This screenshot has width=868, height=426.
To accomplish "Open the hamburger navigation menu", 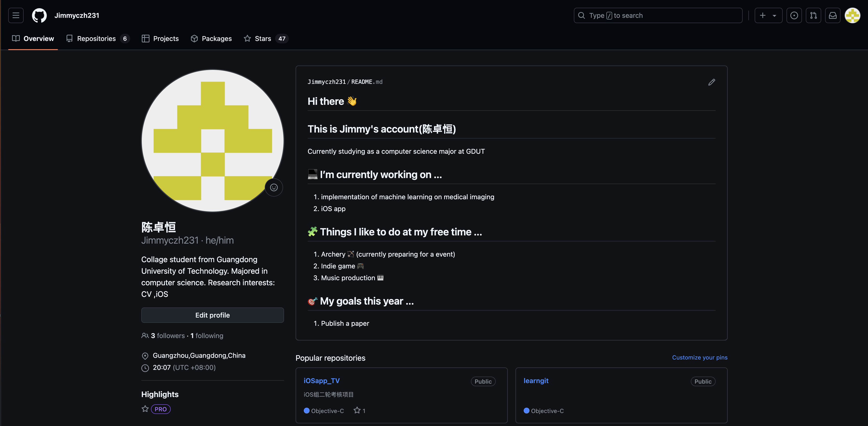I will click(16, 15).
